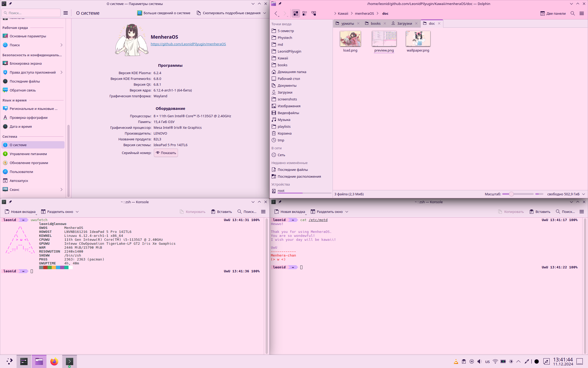Toggle the Two Panels split view

[553, 13]
